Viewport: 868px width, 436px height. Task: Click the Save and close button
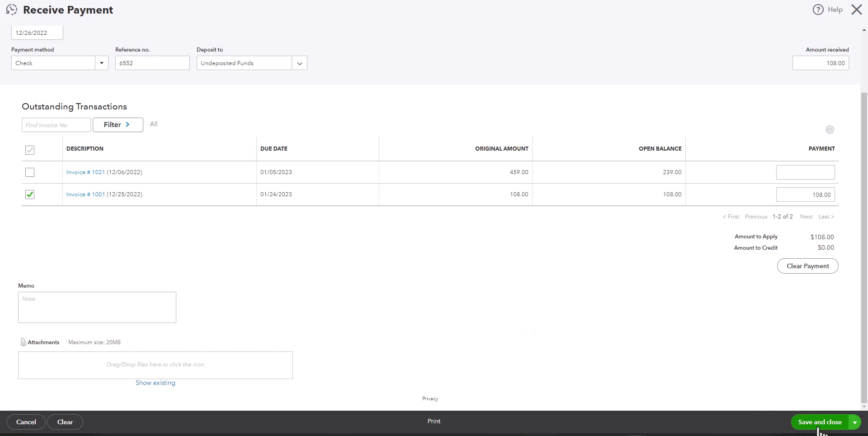820,422
